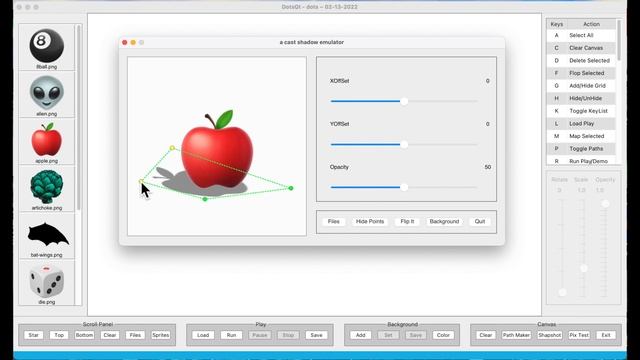The width and height of the screenshot is (640, 360).
Task: Click Save in the Play group
Action: [x=316, y=335]
